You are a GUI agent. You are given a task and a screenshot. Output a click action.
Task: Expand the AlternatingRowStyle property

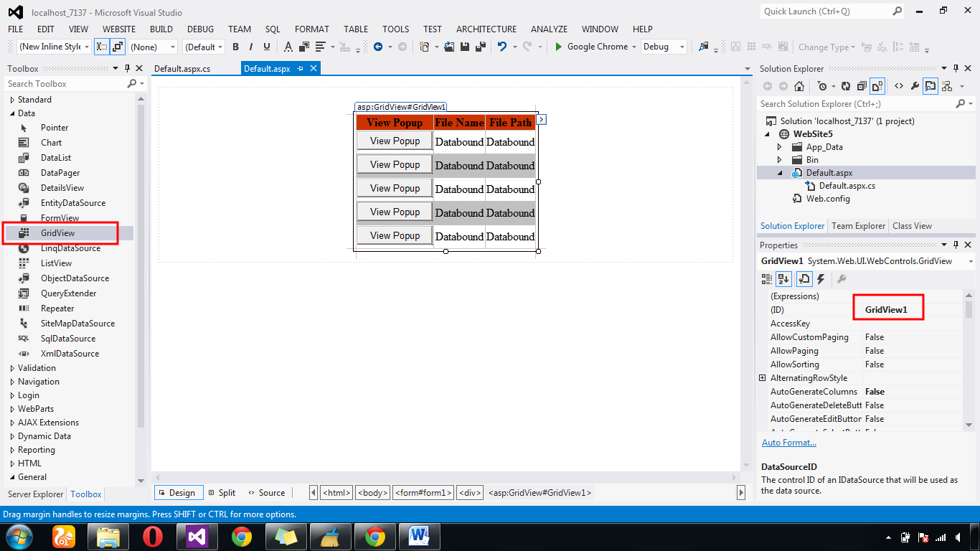(763, 378)
